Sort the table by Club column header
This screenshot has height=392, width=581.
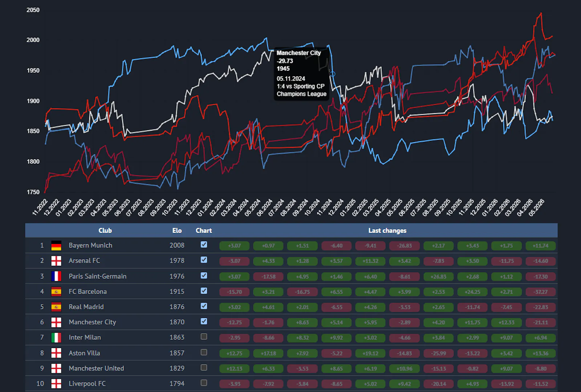pyautogui.click(x=105, y=230)
